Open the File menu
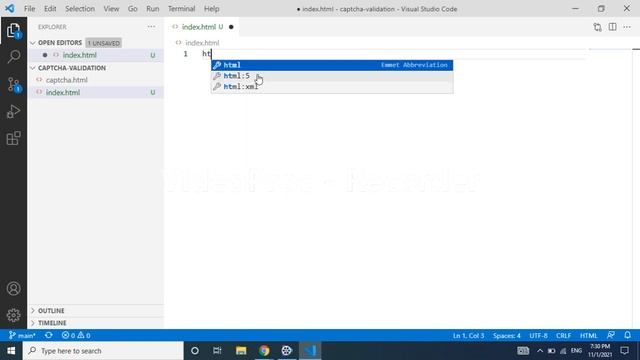Image resolution: width=640 pixels, height=360 pixels. pos(29,9)
